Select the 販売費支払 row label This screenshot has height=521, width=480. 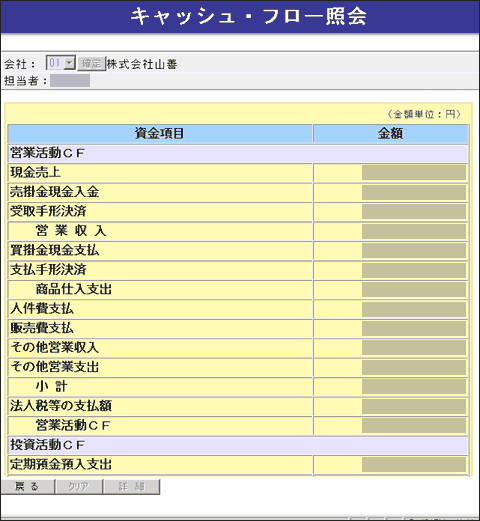(x=42, y=328)
